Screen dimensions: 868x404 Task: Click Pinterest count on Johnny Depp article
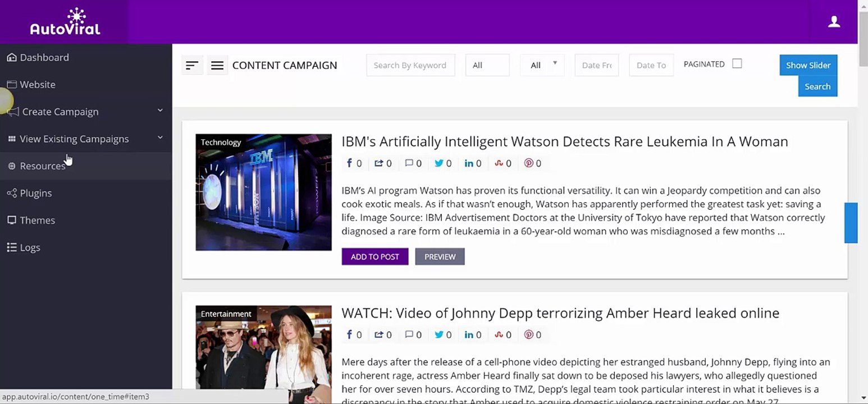(x=533, y=335)
